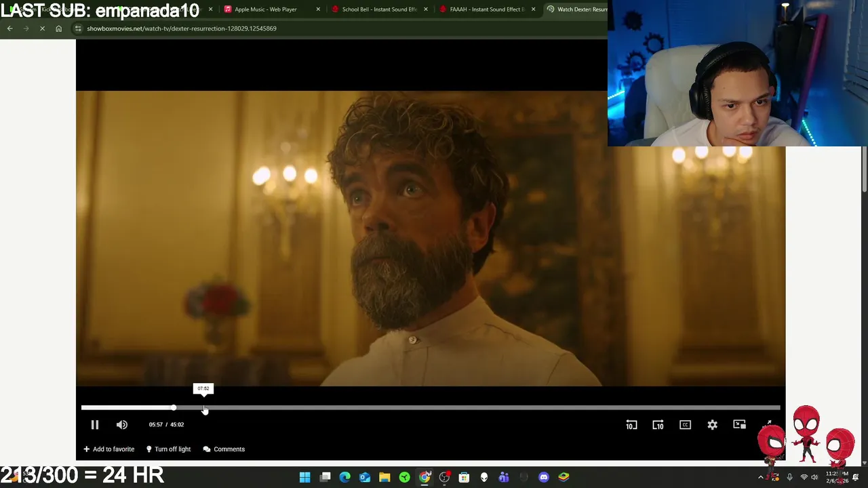Image resolution: width=868 pixels, height=488 pixels.
Task: Open the Comments section
Action: tap(224, 449)
